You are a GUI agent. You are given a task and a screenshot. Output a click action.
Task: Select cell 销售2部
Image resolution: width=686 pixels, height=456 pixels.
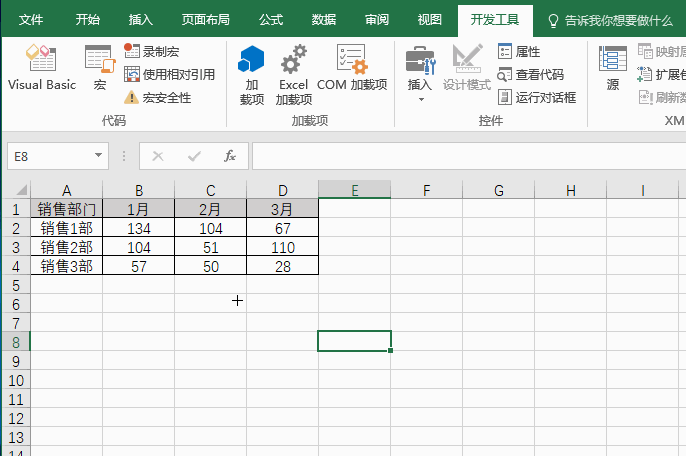coord(66,247)
